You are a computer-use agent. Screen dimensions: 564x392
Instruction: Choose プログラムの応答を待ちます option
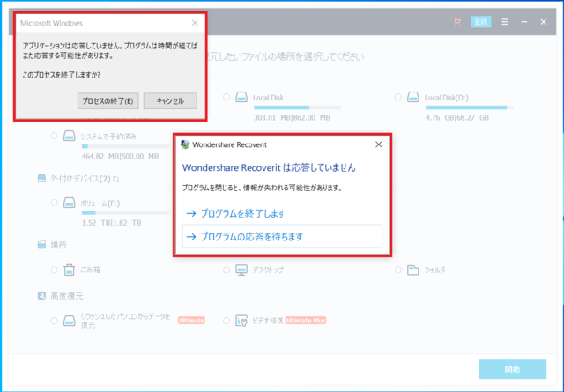[282, 236]
